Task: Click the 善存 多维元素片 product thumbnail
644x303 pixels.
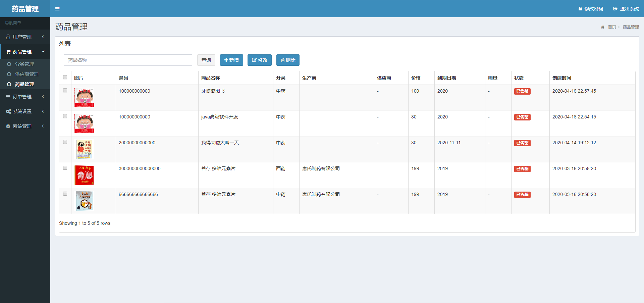Action: click(x=84, y=175)
